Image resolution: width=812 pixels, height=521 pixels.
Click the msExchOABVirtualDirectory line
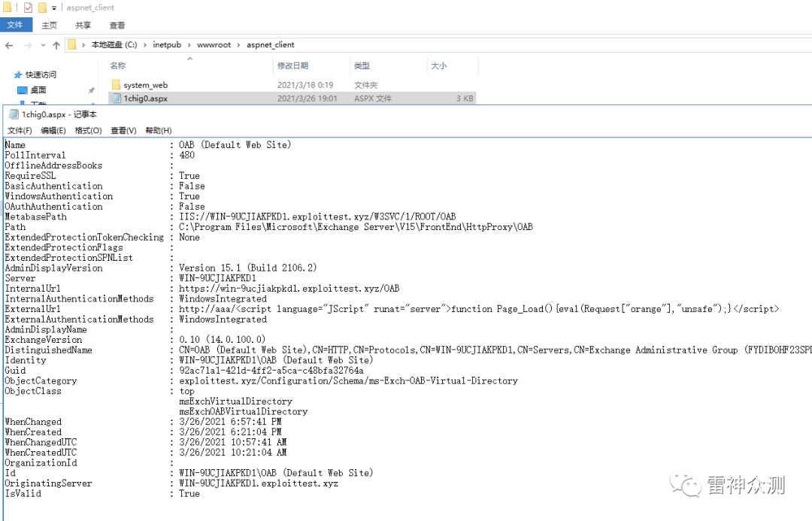point(244,412)
